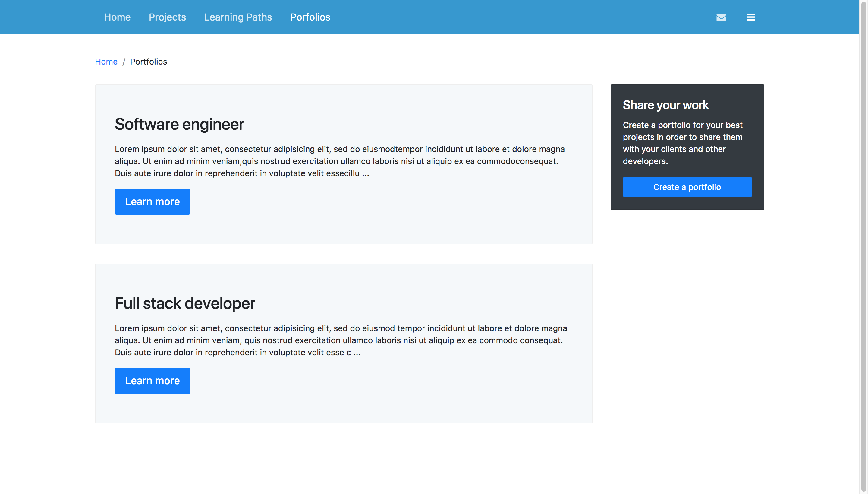Click the Software engineer description paragraph
This screenshot has width=868, height=494.
coord(339,161)
